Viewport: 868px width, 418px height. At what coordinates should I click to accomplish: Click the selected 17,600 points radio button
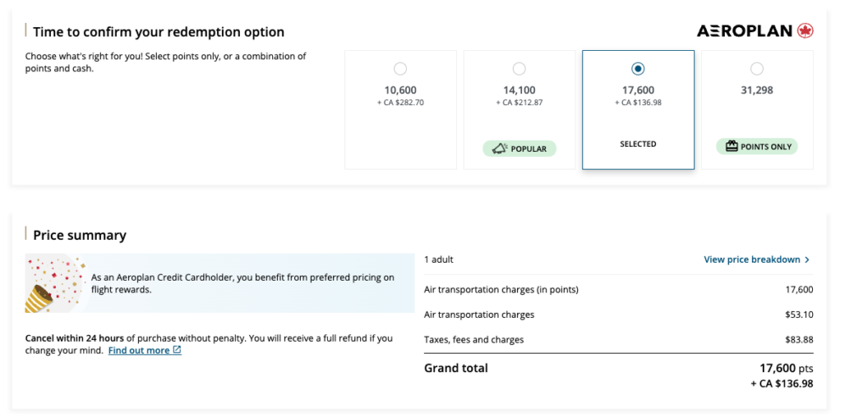tap(638, 69)
